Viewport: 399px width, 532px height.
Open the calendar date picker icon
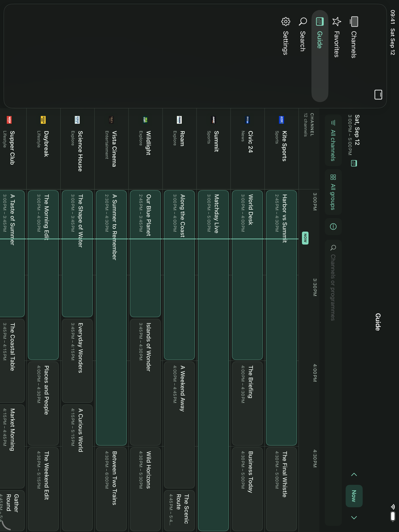(x=354, y=163)
